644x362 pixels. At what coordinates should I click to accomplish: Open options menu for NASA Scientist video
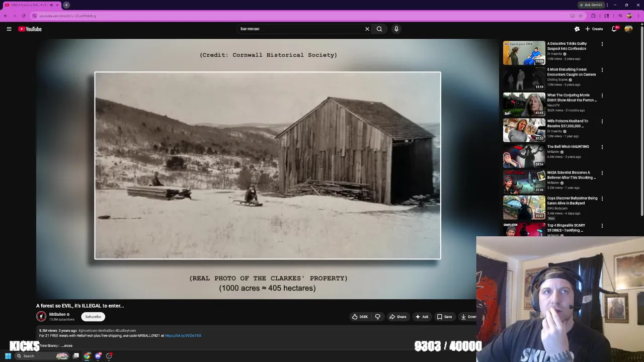coord(602,173)
